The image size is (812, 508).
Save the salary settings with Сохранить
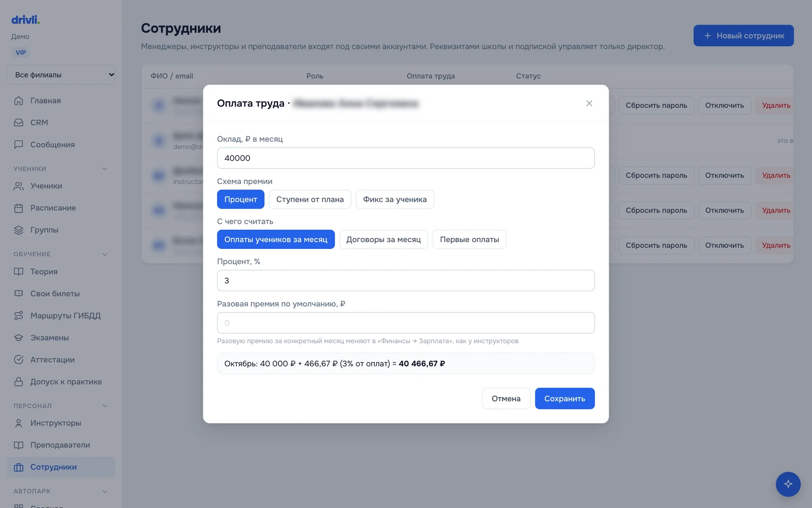pos(565,399)
